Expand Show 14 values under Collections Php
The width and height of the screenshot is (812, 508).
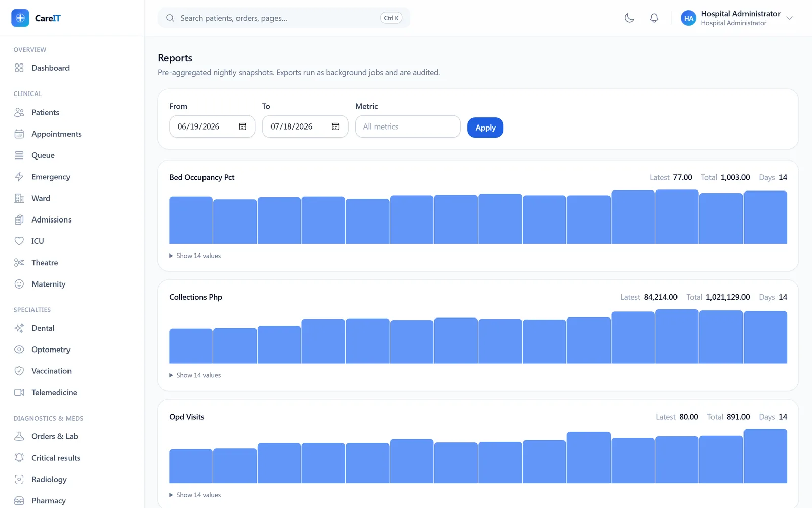(x=195, y=375)
